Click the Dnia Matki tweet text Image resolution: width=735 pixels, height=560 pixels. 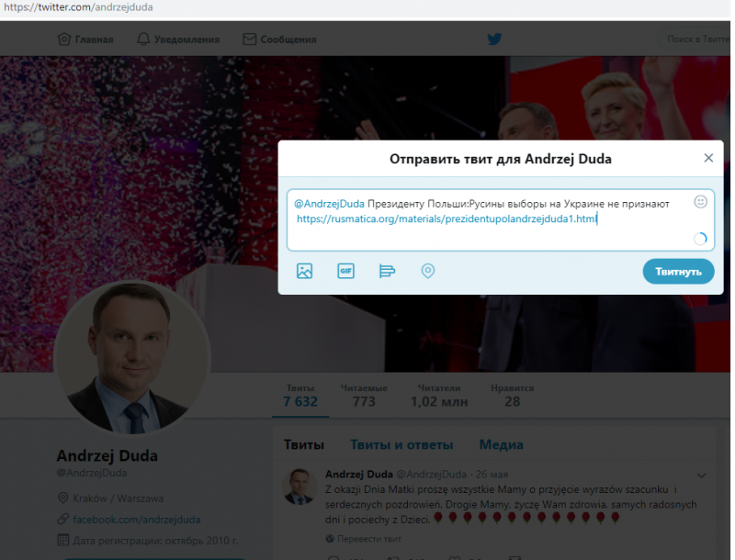[x=511, y=505]
